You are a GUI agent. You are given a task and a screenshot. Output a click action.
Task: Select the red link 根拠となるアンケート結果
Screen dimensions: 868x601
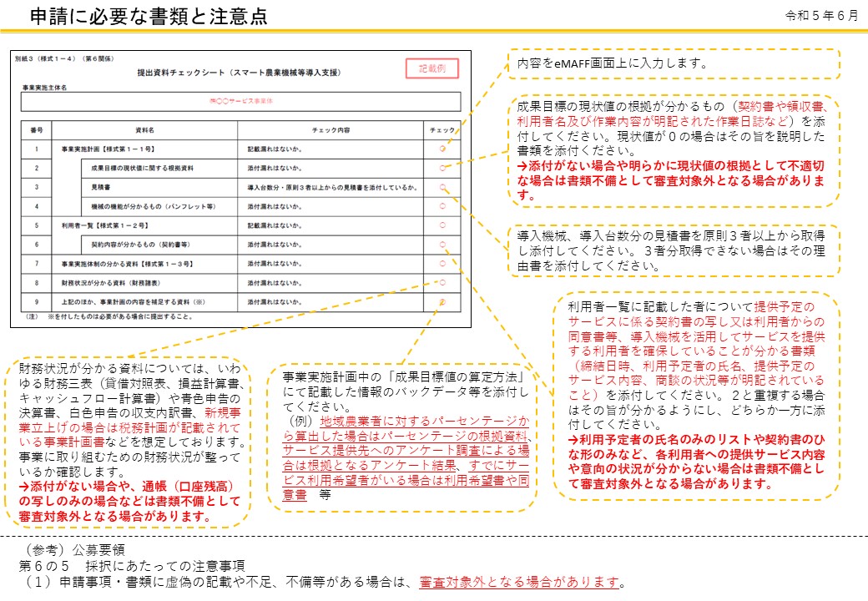379,463
